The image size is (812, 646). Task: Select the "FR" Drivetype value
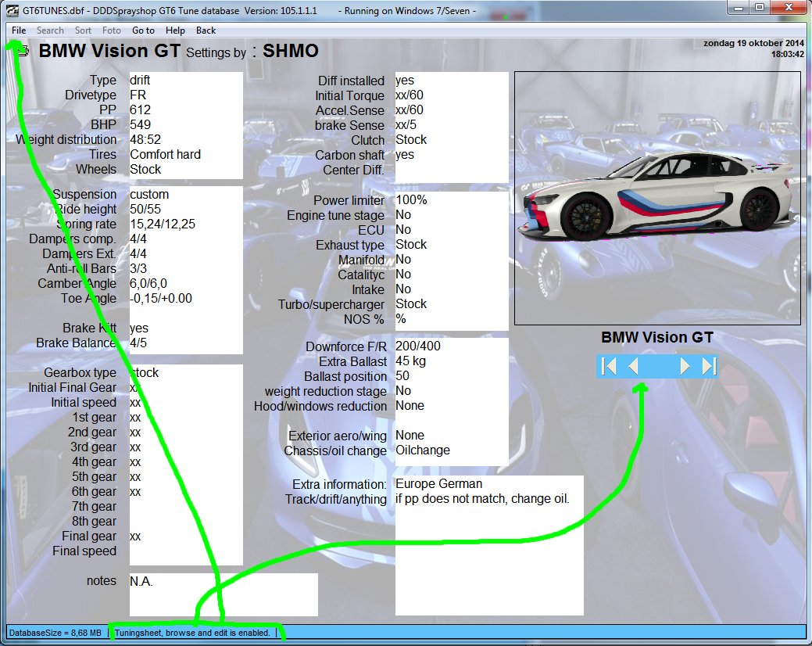[138, 95]
